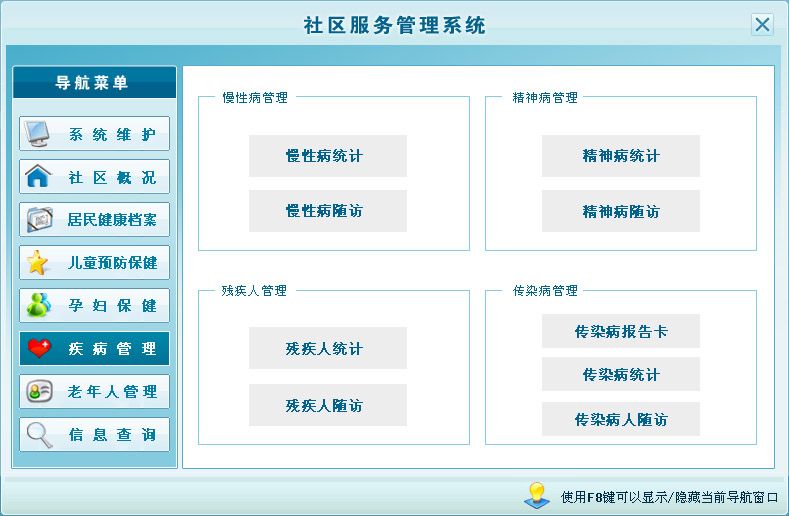Click the 慢性病管理 group label

(255, 97)
